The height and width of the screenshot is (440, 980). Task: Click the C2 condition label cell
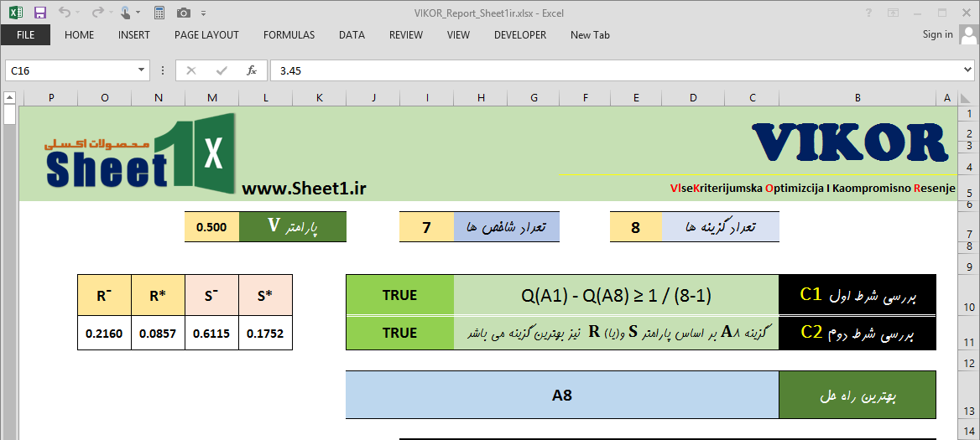pos(857,333)
